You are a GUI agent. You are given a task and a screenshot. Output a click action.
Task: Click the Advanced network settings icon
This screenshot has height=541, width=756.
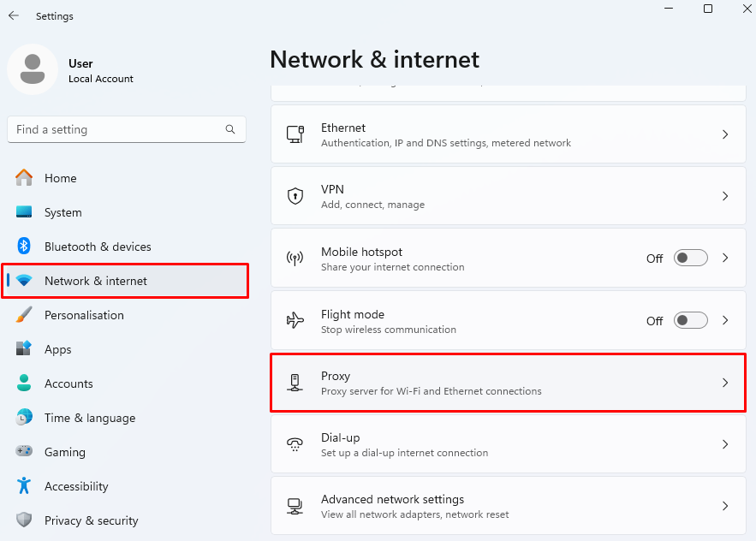point(295,506)
